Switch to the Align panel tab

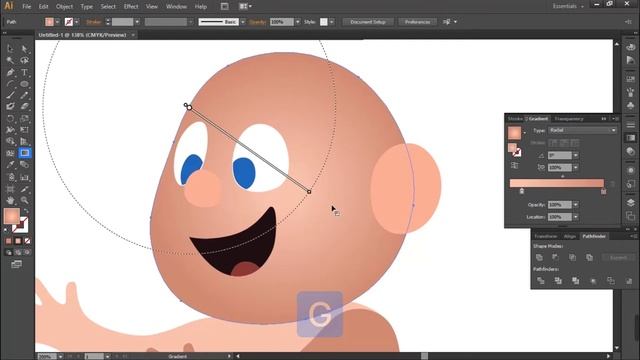pyautogui.click(x=570, y=236)
